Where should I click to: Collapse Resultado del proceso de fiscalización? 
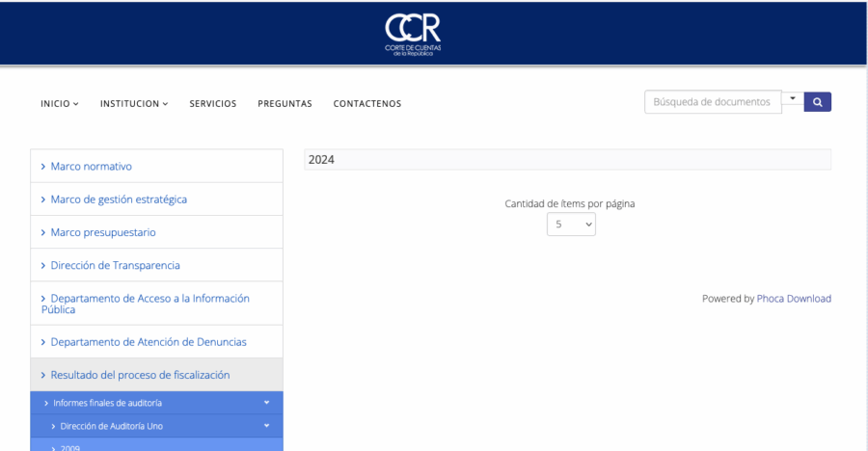140,375
